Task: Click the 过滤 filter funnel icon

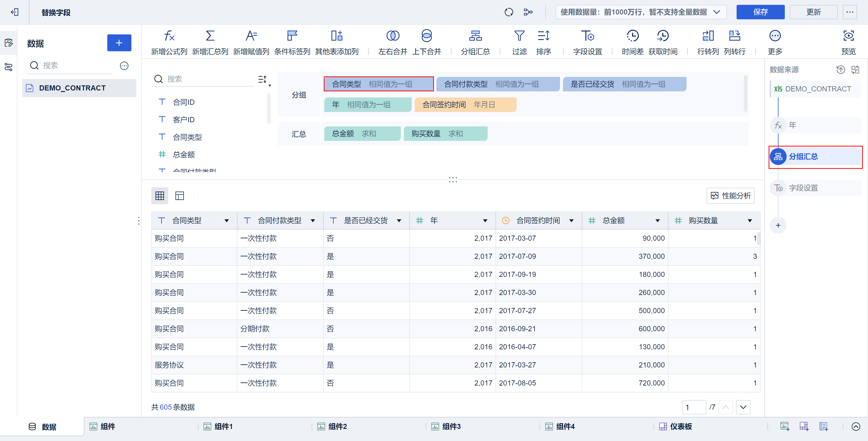Action: (519, 36)
